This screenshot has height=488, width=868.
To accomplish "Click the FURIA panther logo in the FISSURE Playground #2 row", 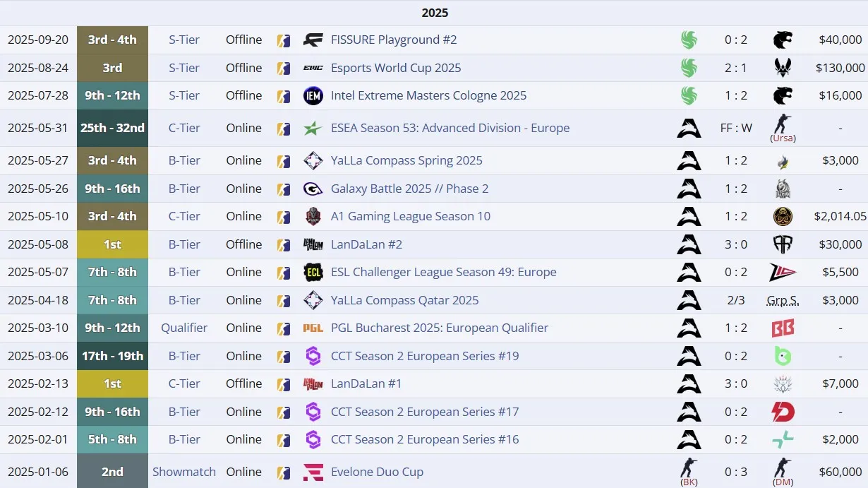I will [x=783, y=40].
